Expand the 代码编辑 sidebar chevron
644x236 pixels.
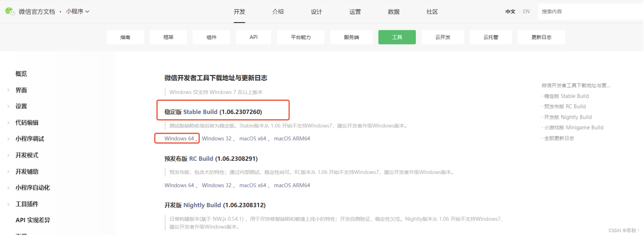[x=8, y=123]
